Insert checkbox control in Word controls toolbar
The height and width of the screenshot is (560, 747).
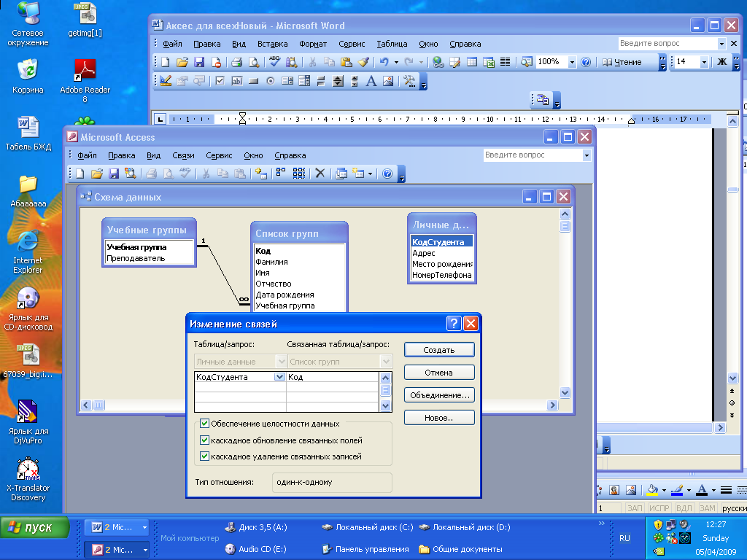click(x=220, y=81)
